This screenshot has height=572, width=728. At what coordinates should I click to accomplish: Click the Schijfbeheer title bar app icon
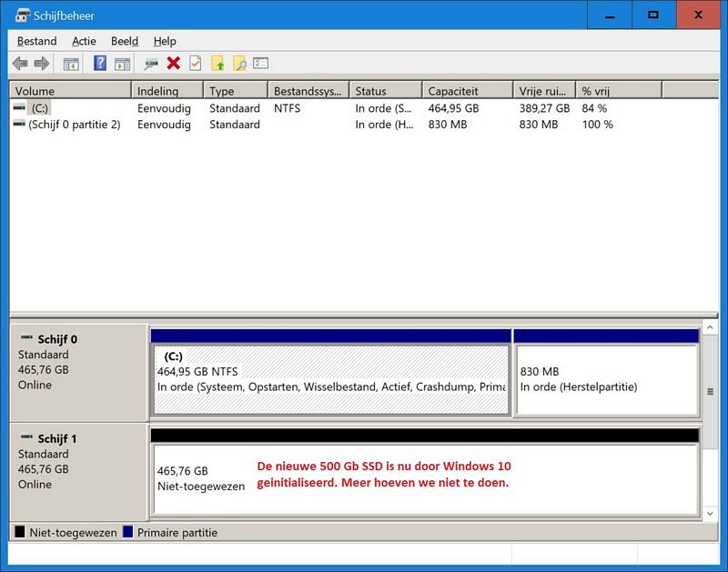pos(22,15)
